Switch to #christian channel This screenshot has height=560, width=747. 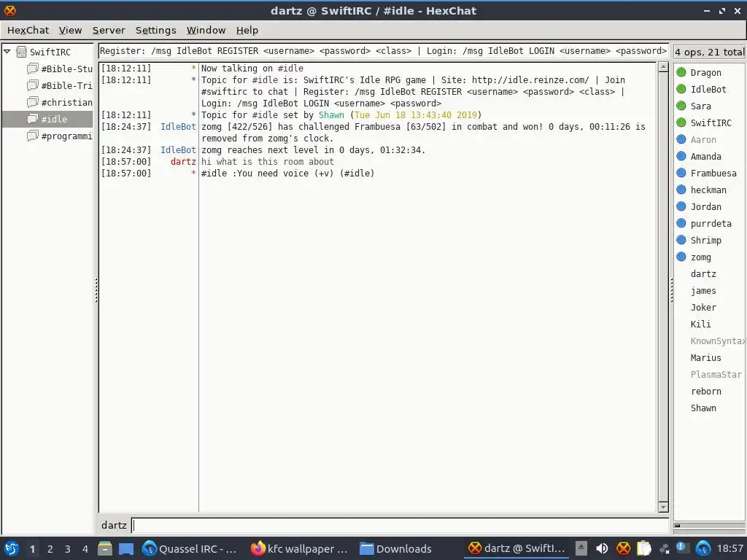tap(66, 102)
